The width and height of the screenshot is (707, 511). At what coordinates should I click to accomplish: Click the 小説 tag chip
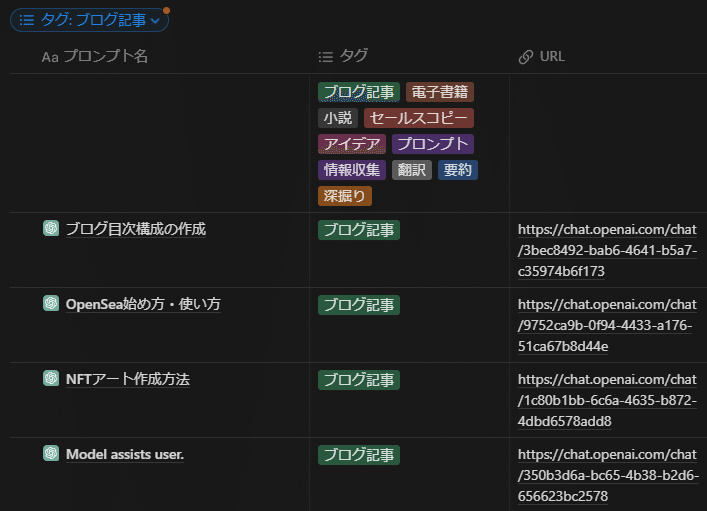point(338,118)
